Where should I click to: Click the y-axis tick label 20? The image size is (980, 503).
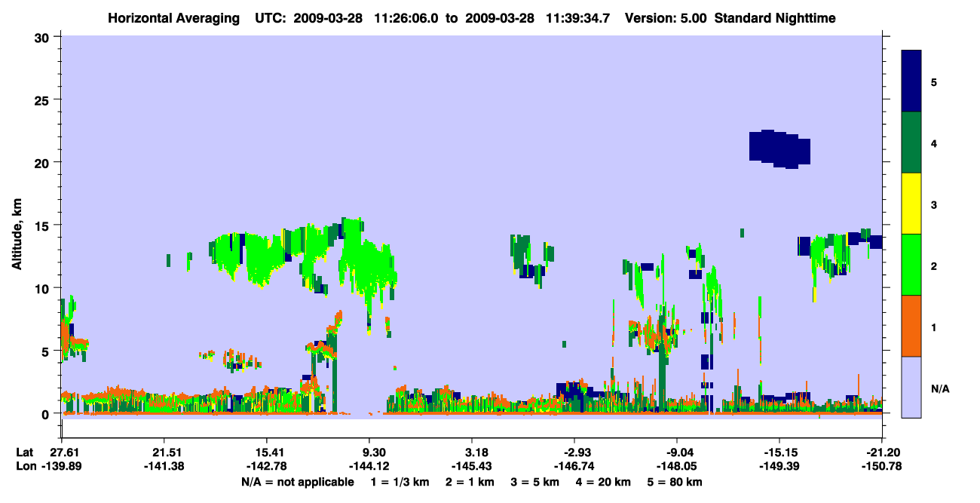[x=44, y=162]
